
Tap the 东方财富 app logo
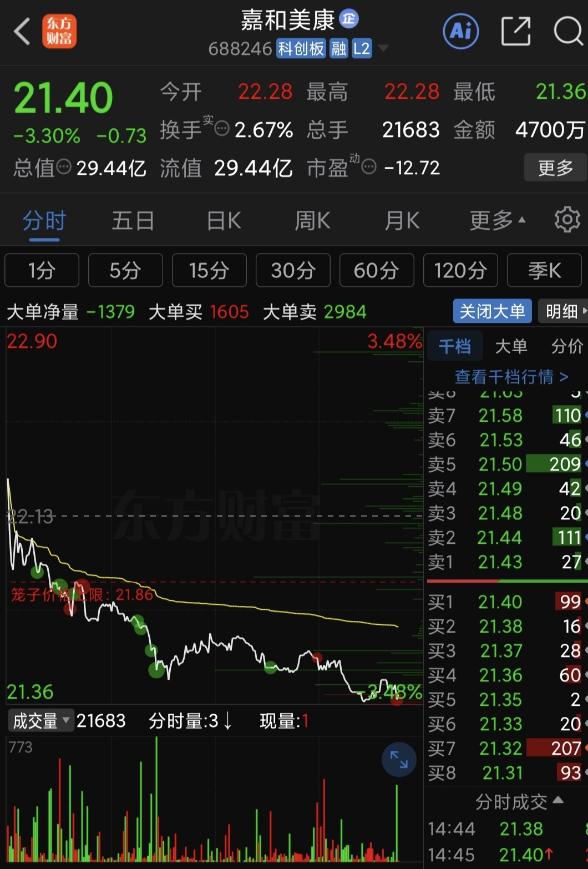click(59, 31)
